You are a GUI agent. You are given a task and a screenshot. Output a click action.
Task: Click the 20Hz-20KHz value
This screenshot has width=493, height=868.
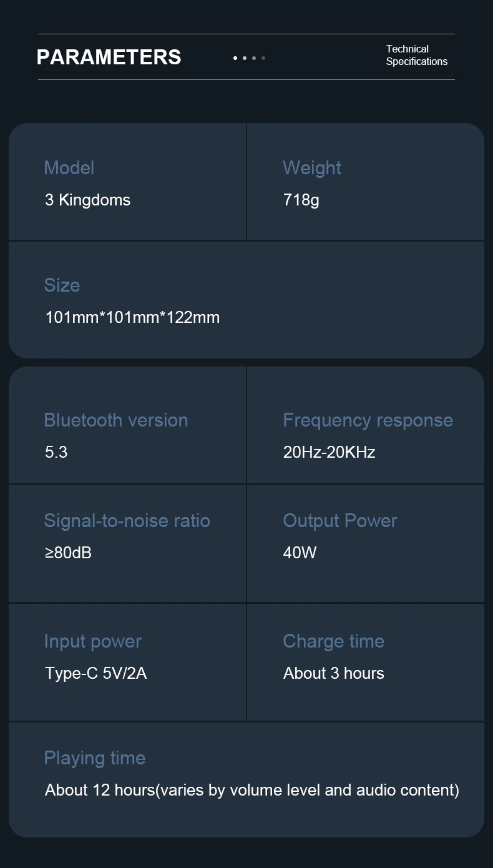point(329,452)
